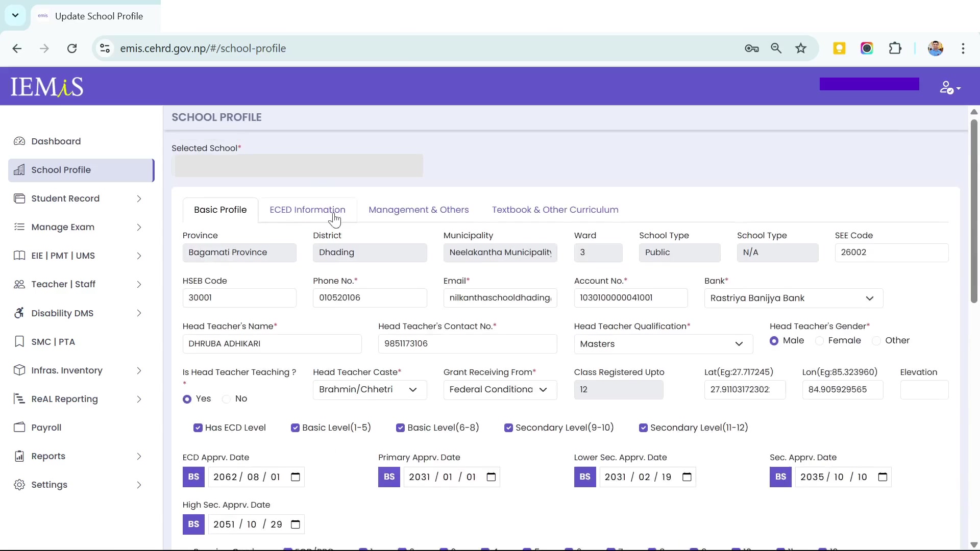Open calendar picker for High Sec. Apprv. Date

pos(296,524)
